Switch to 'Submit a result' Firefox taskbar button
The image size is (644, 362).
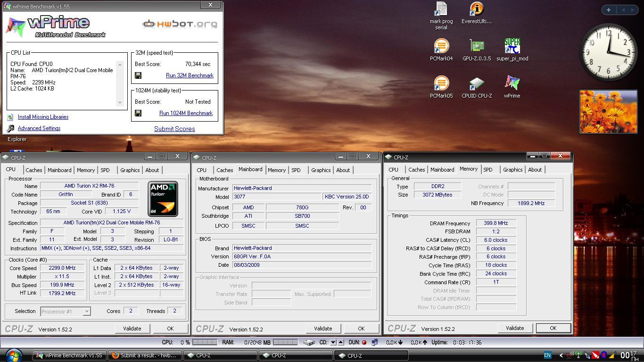pyautogui.click(x=145, y=355)
